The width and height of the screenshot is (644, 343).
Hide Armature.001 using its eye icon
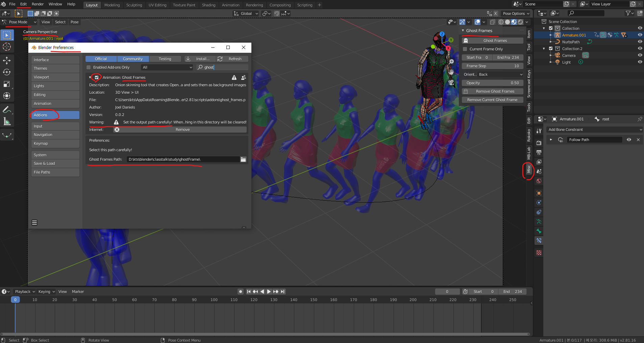(x=640, y=35)
